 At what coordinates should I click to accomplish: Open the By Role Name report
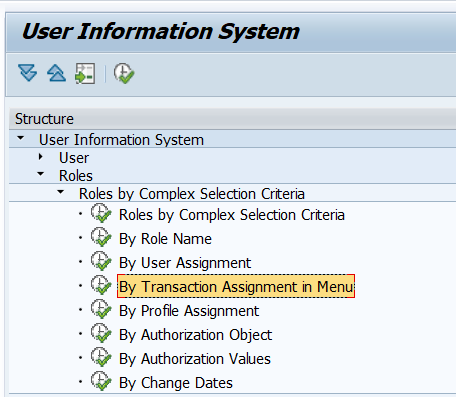pos(165,239)
